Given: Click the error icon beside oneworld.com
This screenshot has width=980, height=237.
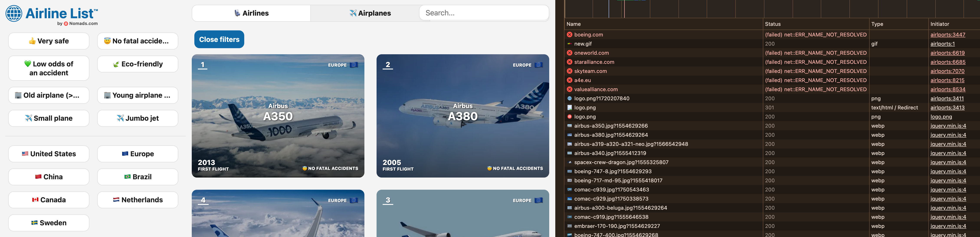Looking at the screenshot, I should pyautogui.click(x=570, y=53).
